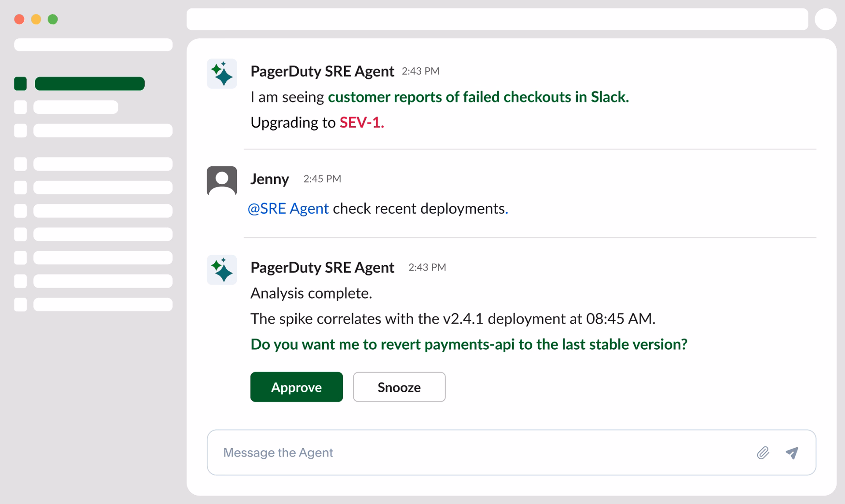This screenshot has width=845, height=504.
Task: Approve the payments-api revert
Action: [x=296, y=387]
